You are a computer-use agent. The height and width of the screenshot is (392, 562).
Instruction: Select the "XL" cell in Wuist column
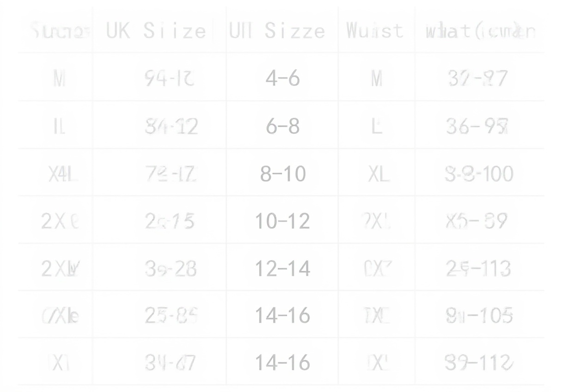[x=378, y=174]
